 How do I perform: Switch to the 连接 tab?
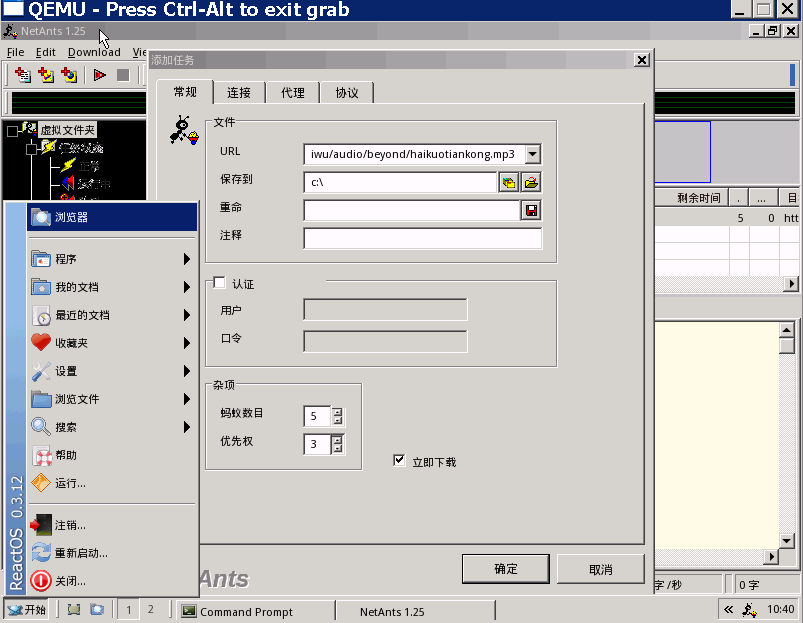coord(239,93)
